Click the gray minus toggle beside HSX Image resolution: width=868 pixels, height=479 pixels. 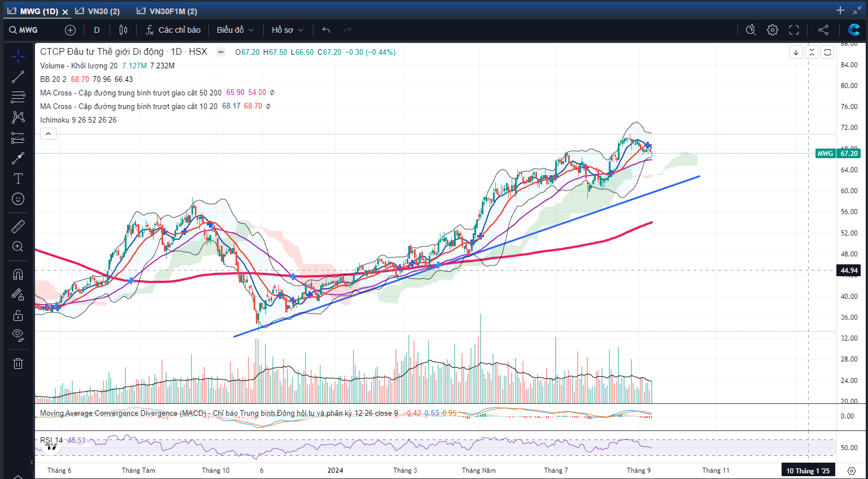tap(221, 52)
